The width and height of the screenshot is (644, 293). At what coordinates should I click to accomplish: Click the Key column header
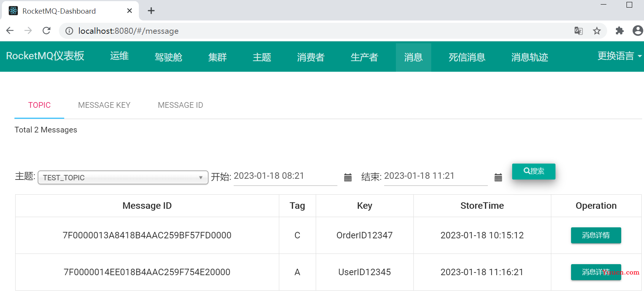pos(365,206)
